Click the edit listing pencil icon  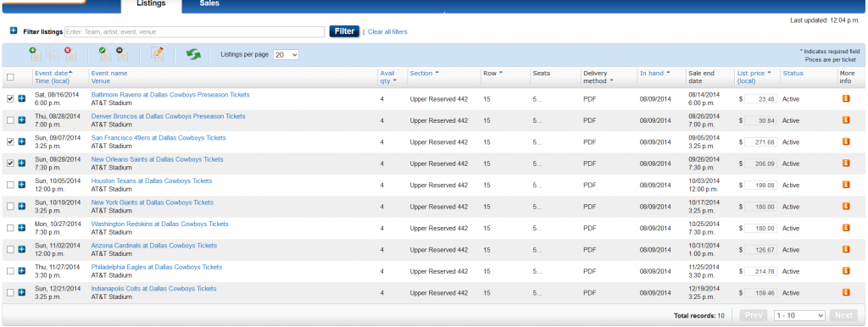pyautogui.click(x=157, y=53)
